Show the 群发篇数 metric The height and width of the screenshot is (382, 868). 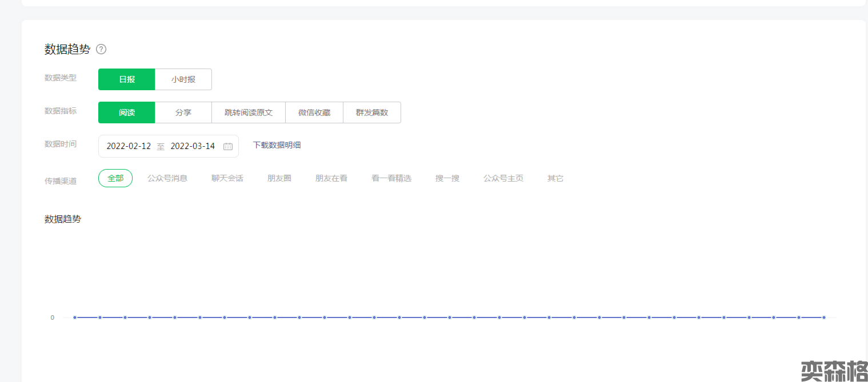pos(372,112)
